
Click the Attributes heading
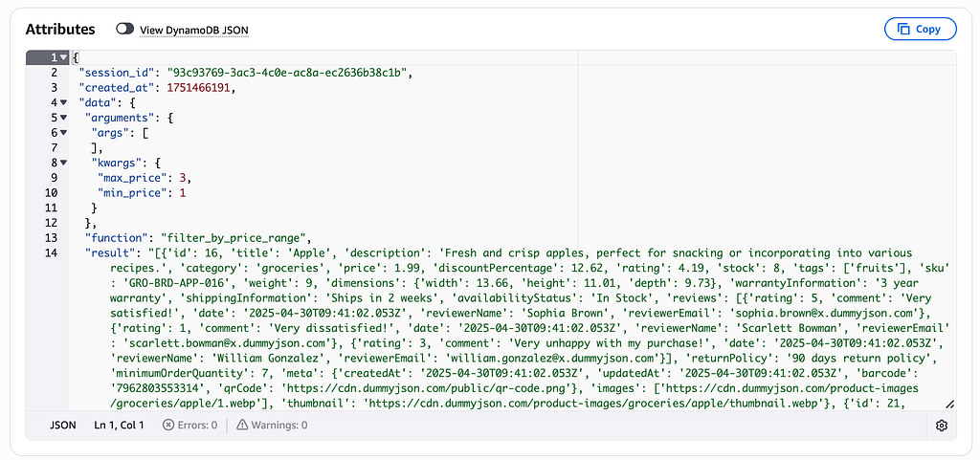pos(60,29)
